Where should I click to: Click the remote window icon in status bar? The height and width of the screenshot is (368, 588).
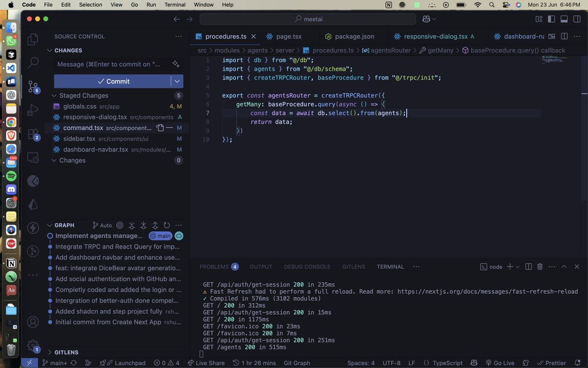pos(29,363)
